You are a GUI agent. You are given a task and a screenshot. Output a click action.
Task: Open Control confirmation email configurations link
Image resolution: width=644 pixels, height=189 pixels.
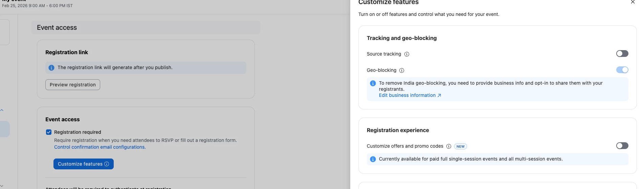tap(100, 147)
